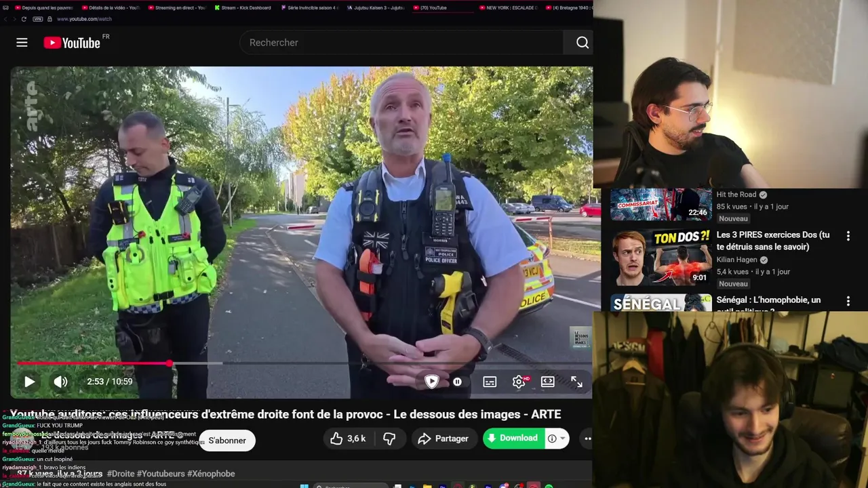Like the video with 3,6 k likes
Viewport: 868px width, 488px height.
pyautogui.click(x=348, y=439)
